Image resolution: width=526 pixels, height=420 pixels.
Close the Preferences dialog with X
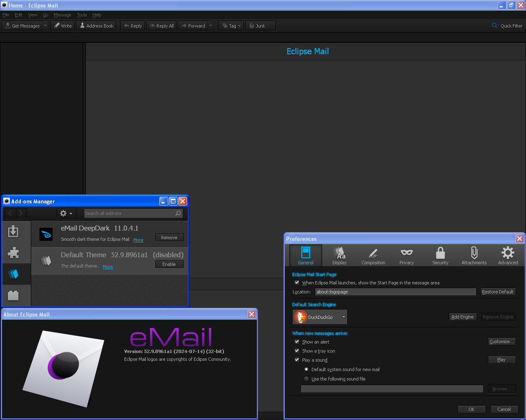[519, 238]
